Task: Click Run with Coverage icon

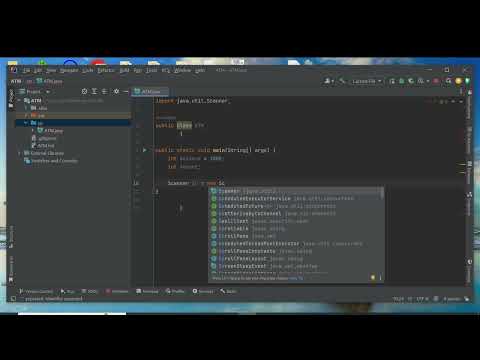Action: point(411,81)
